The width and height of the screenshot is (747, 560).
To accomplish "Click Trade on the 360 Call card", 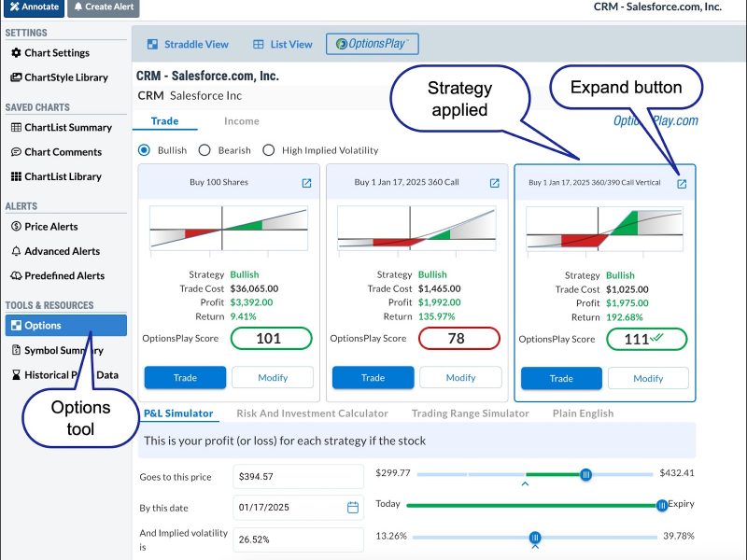I will click(373, 378).
